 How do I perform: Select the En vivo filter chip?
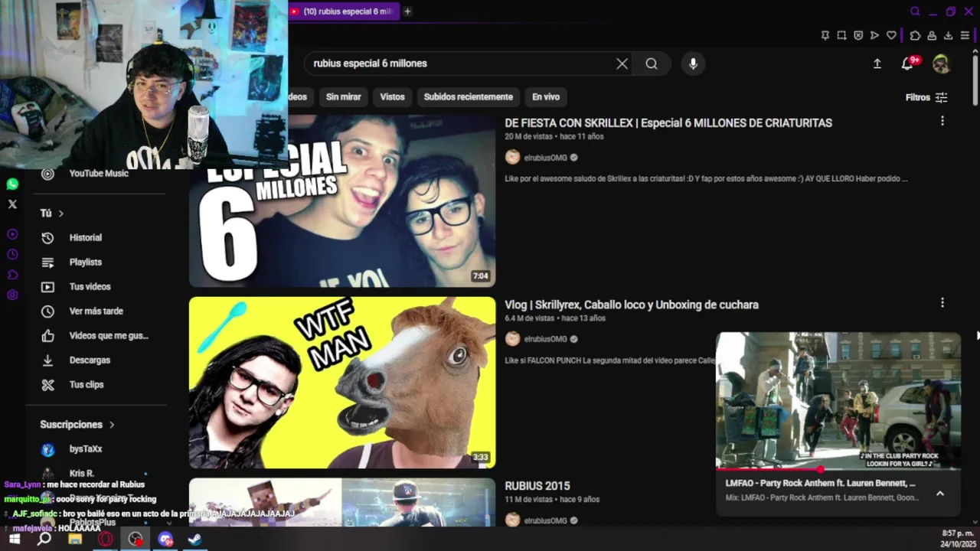tap(546, 97)
